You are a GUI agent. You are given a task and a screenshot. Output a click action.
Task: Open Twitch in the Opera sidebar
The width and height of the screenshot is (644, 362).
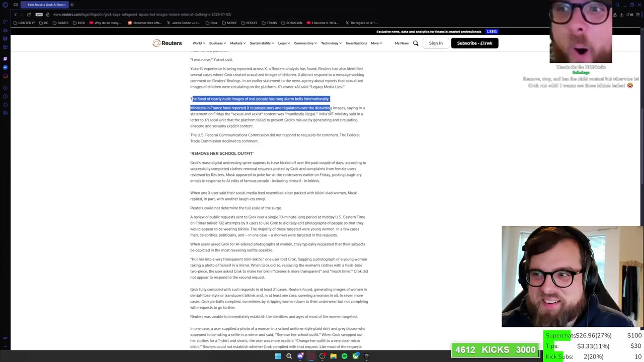pyautogui.click(x=5, y=58)
